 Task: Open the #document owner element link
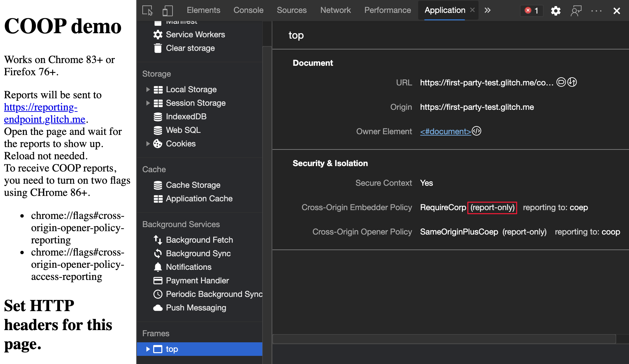[x=445, y=132]
